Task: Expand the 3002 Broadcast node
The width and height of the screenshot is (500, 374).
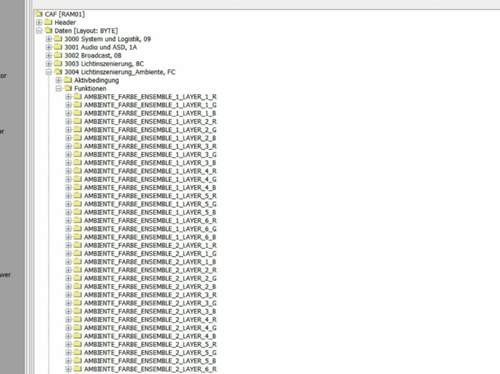Action: 49,55
